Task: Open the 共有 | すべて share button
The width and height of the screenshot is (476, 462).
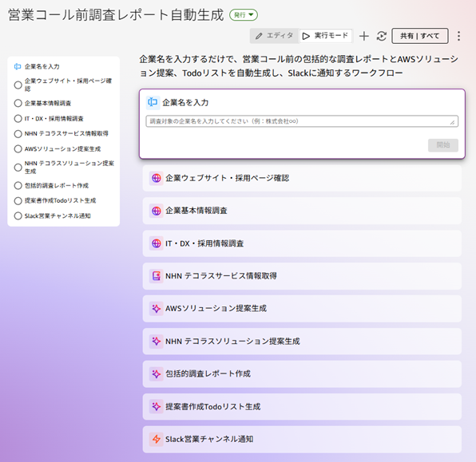Action: coord(420,36)
